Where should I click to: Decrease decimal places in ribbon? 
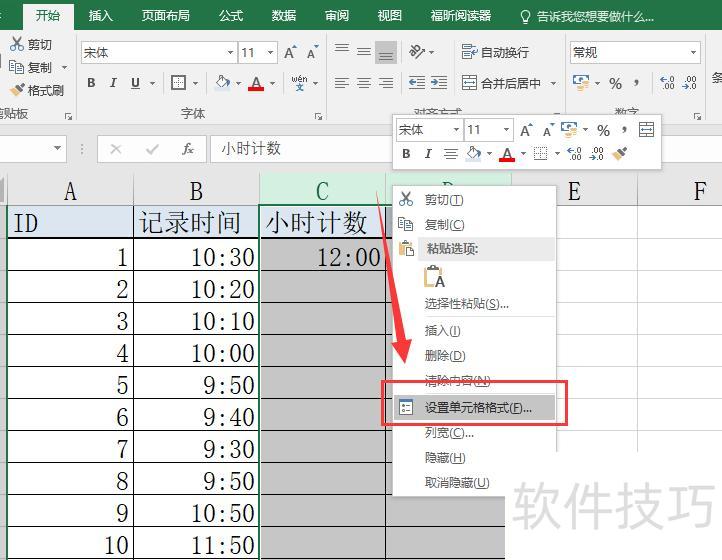[x=689, y=83]
